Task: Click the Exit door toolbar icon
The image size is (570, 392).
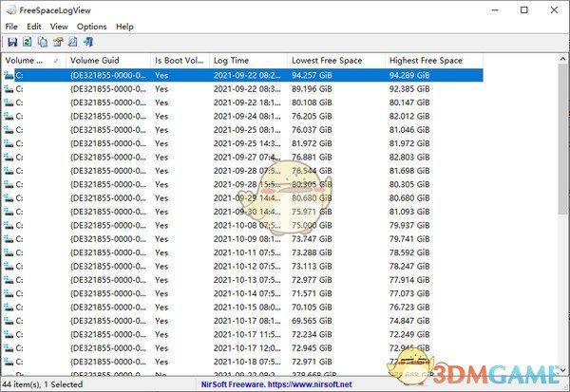Action: [x=88, y=42]
